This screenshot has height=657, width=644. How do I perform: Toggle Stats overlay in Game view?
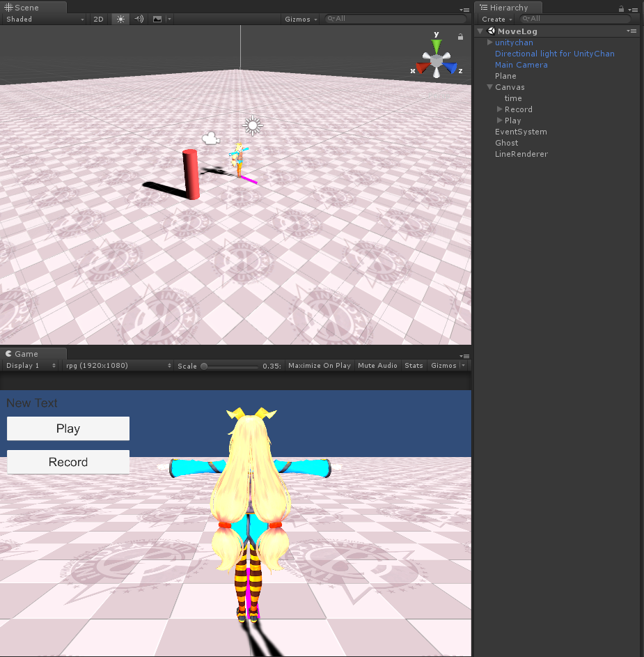point(414,365)
